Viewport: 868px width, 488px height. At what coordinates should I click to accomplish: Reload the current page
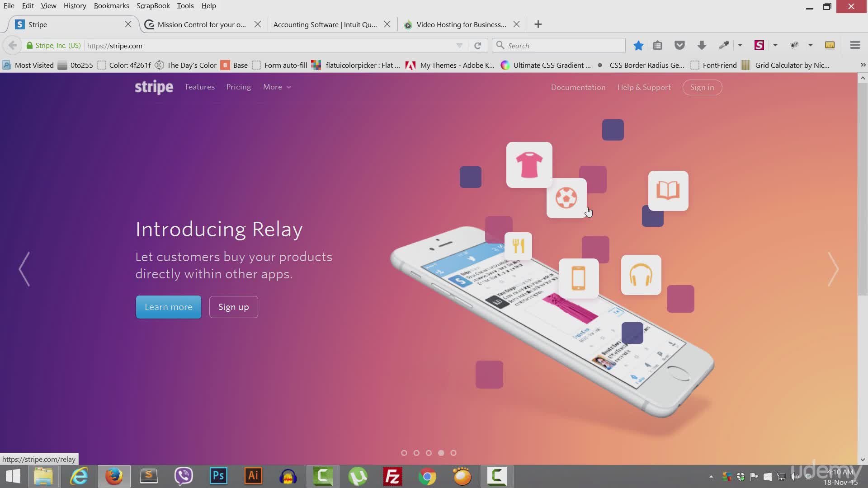coord(477,46)
